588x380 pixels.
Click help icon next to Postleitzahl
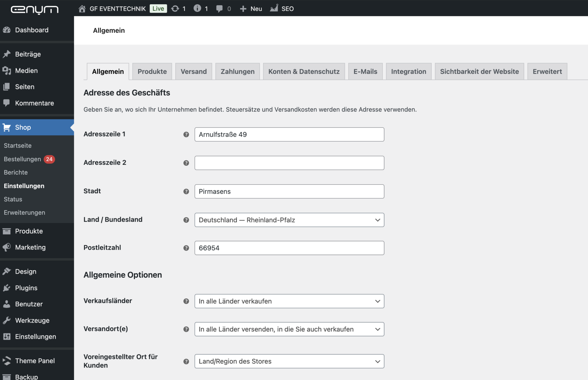[186, 248]
